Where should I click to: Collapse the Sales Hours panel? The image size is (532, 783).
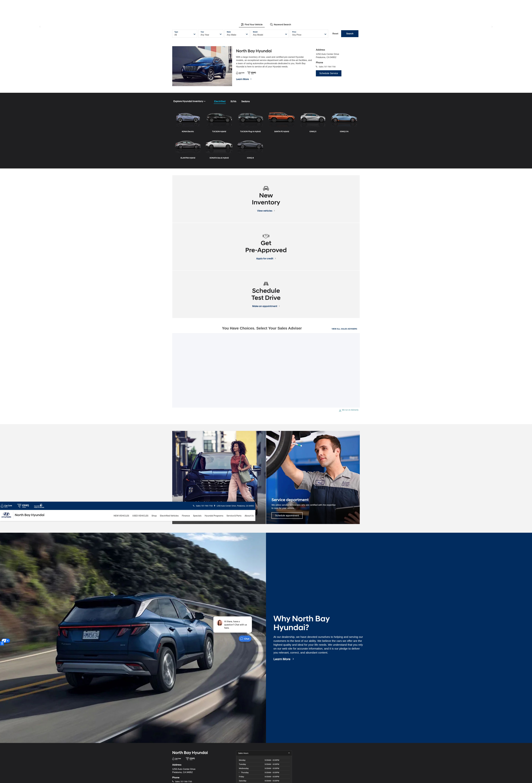tap(264, 753)
